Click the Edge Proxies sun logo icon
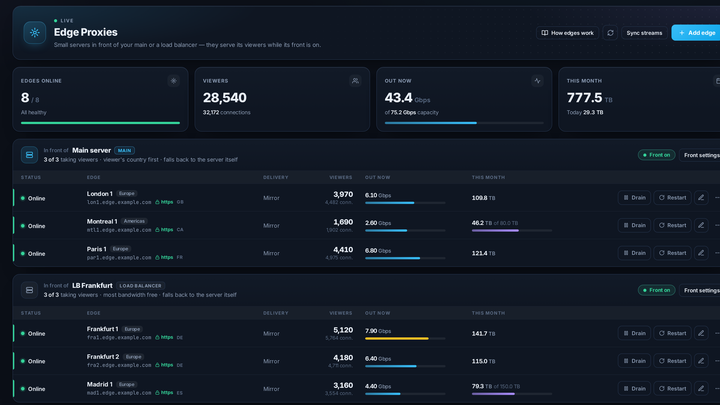 click(x=34, y=33)
